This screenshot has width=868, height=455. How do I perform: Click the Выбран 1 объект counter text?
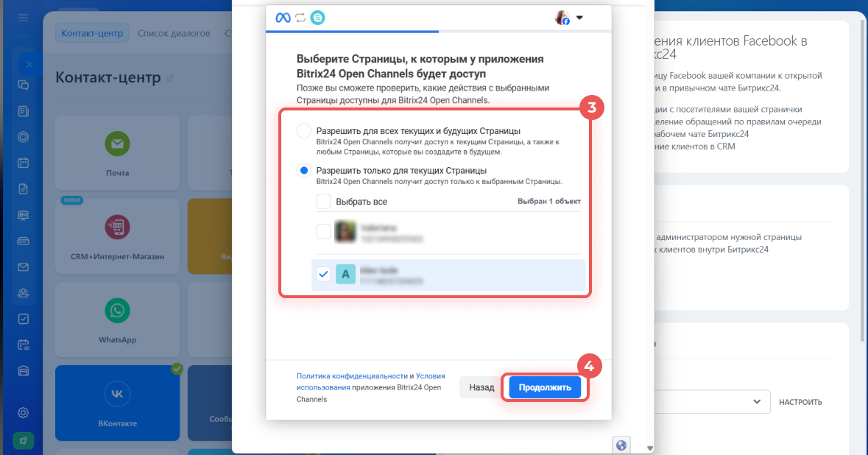[x=549, y=202]
